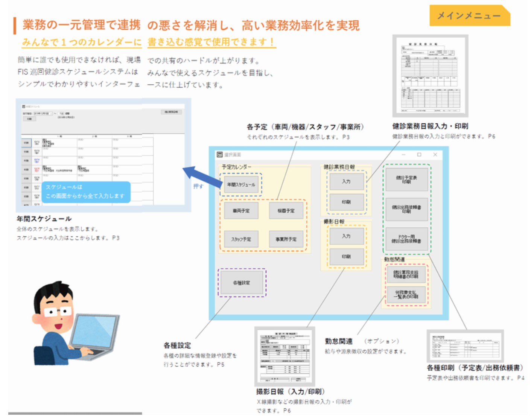Maximize the 選択画面 window
Image resolution: width=531 pixels, height=420 pixels.
click(x=419, y=155)
